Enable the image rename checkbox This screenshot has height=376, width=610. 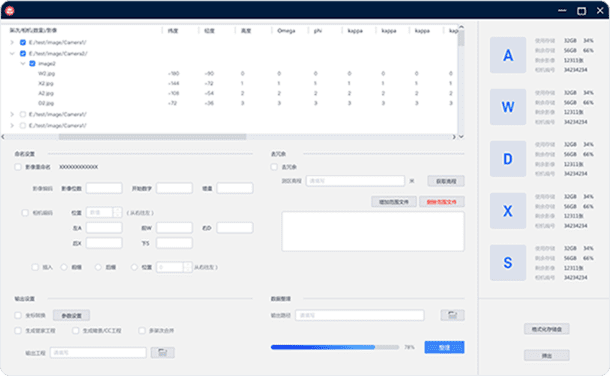(18, 167)
